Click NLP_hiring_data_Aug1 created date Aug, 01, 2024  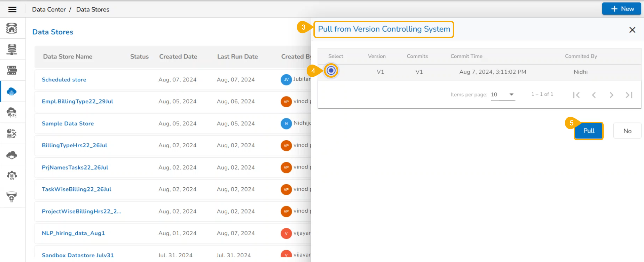pos(177,233)
